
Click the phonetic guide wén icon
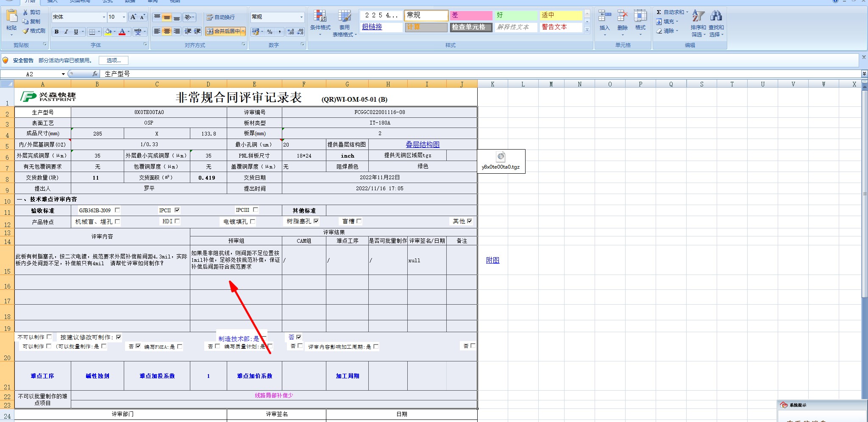coord(137,32)
